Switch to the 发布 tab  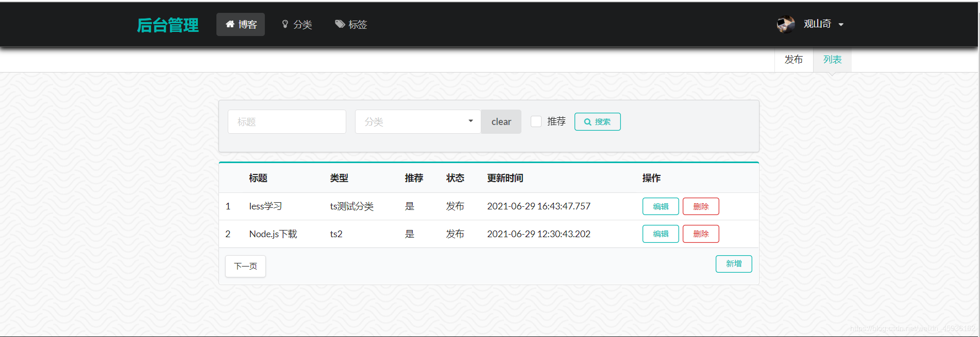(x=793, y=60)
